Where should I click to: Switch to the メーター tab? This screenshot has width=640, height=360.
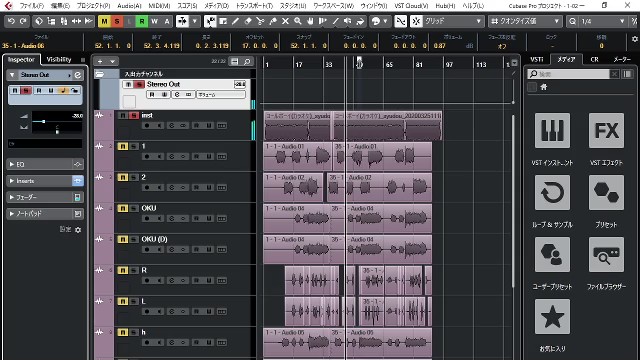[622, 60]
